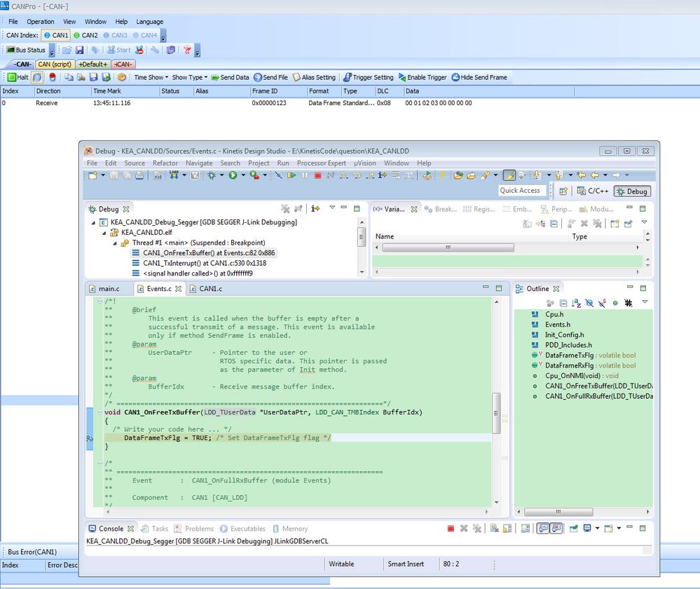The height and width of the screenshot is (589, 700).
Task: Toggle Enable Trigger in CANPro
Action: (423, 77)
